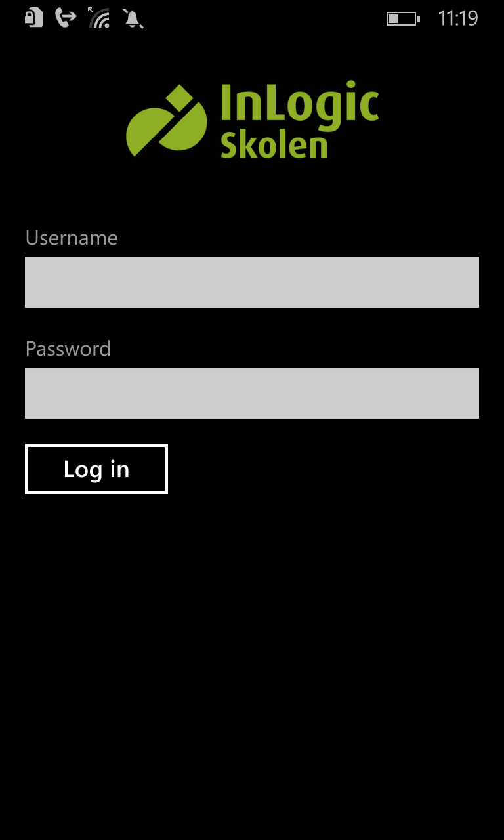Tap the SIM lock status icon
Viewport: 504px width, 840px height.
(33, 18)
